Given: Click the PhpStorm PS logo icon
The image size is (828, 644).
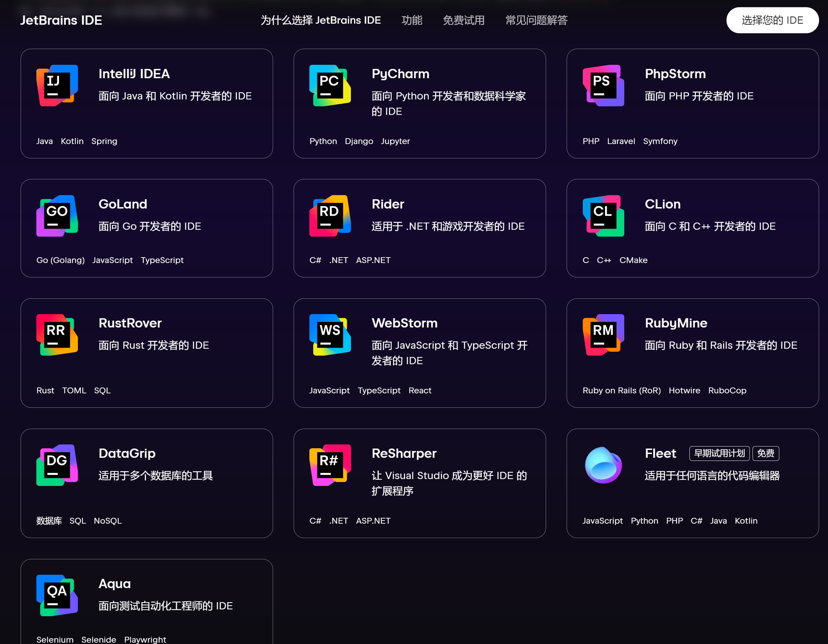Looking at the screenshot, I should tap(603, 86).
